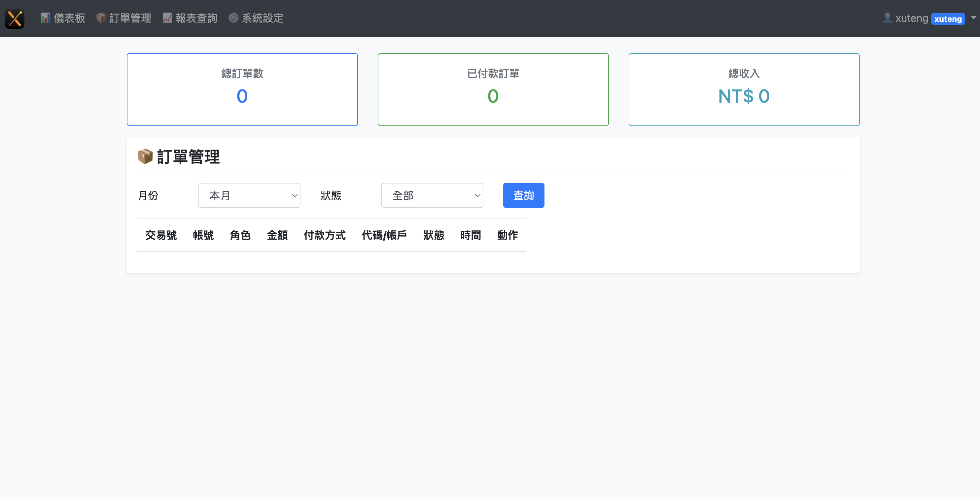Click the gear icon next to 系統設定
Screen dimensions: 980x497
233,18
